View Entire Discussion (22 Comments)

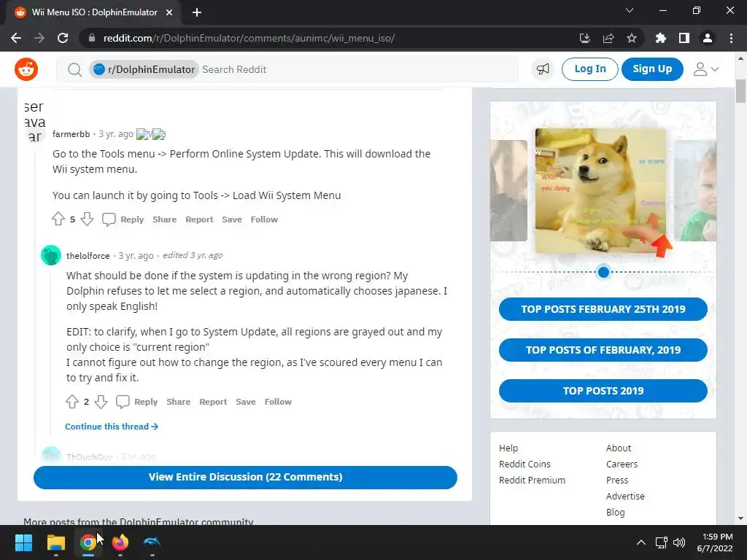point(245,477)
